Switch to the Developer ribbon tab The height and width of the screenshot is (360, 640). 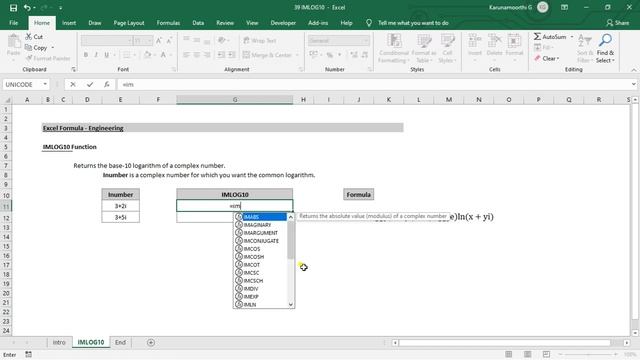[283, 23]
